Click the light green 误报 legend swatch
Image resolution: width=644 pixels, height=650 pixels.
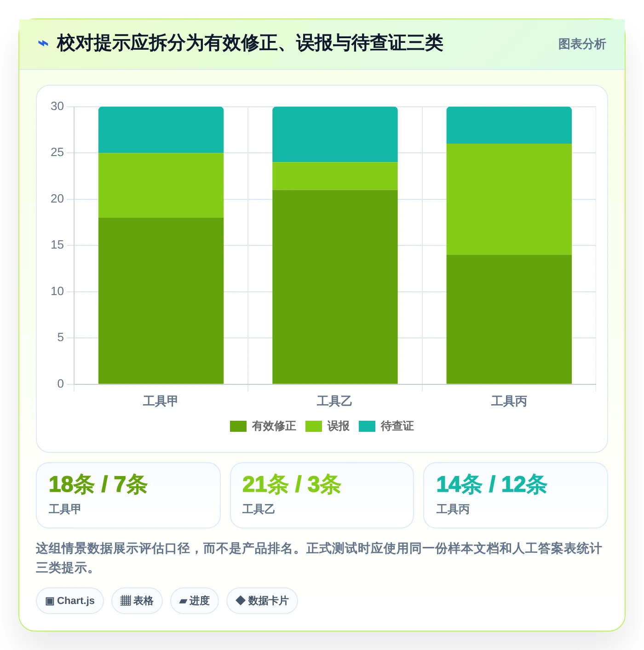[314, 426]
